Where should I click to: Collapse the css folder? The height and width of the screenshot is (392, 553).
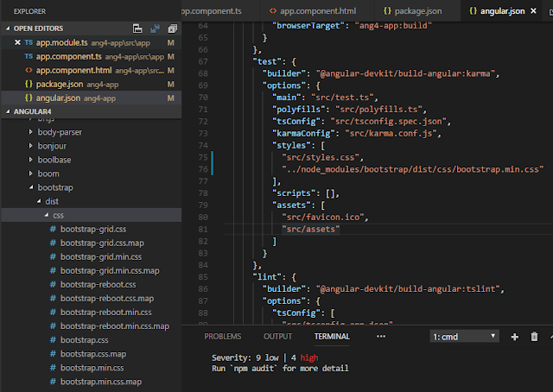pos(47,215)
